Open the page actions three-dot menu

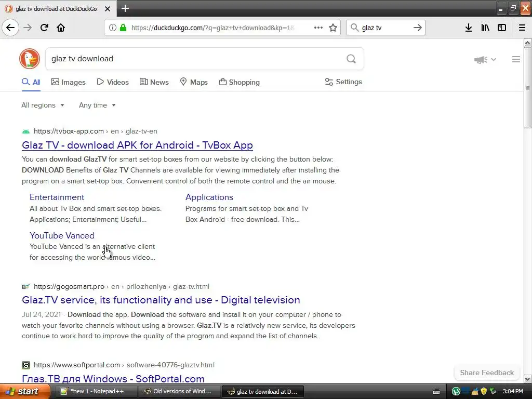click(x=318, y=28)
